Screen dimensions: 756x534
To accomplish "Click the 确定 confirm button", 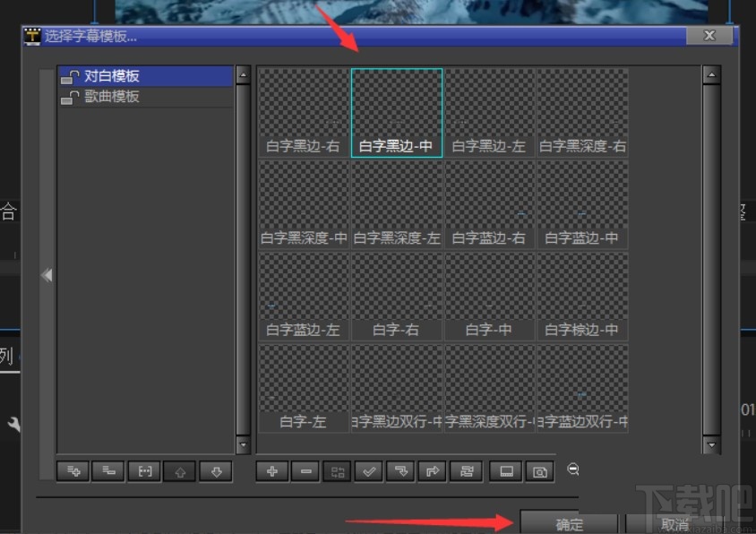I will (x=569, y=523).
